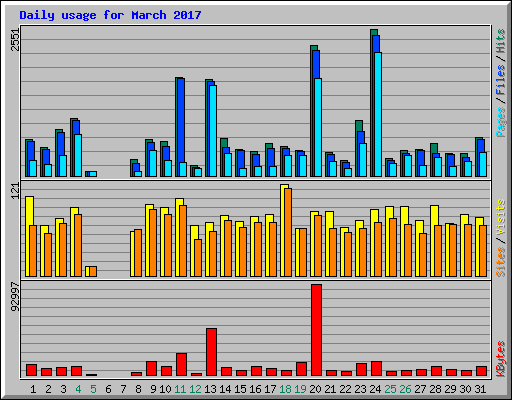512x400 pixels.
Task: Click day 4 label in green
Action: tap(78, 389)
